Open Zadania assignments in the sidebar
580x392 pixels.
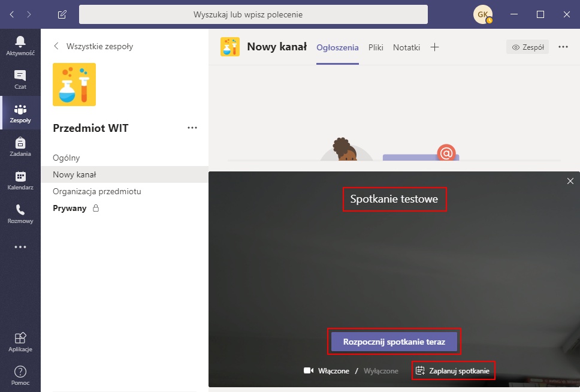pyautogui.click(x=20, y=147)
